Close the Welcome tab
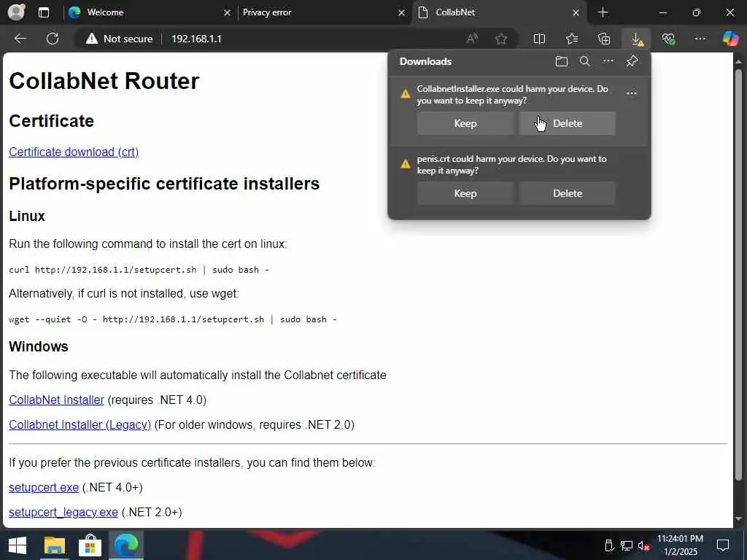Screen dimensions: 747x560 pyautogui.click(x=227, y=13)
